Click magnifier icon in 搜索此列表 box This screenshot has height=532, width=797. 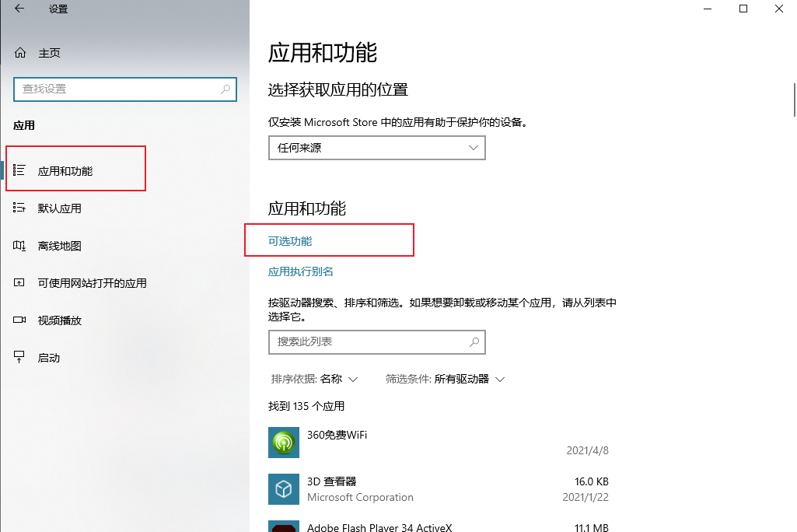click(x=474, y=342)
